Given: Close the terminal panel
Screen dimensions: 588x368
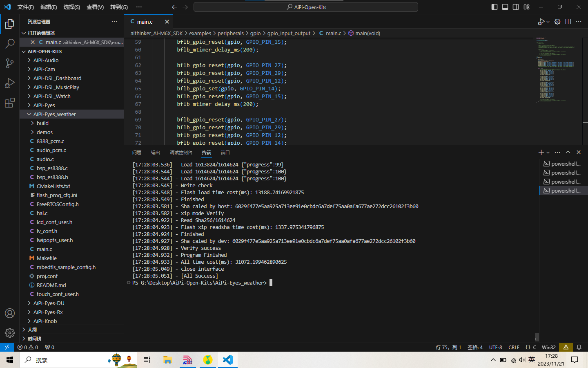Looking at the screenshot, I should 579,152.
